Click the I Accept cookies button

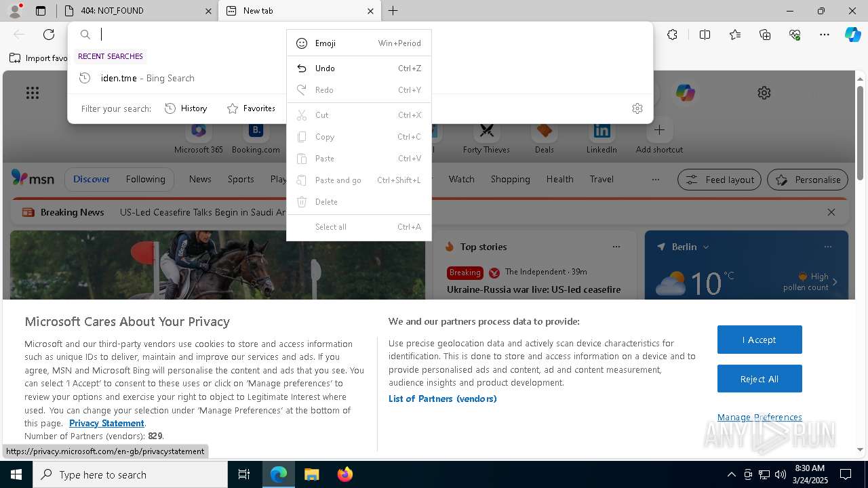point(759,340)
